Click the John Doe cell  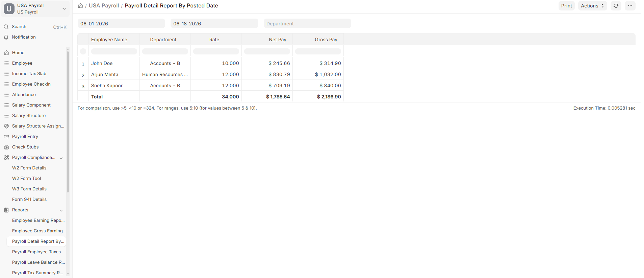114,63
